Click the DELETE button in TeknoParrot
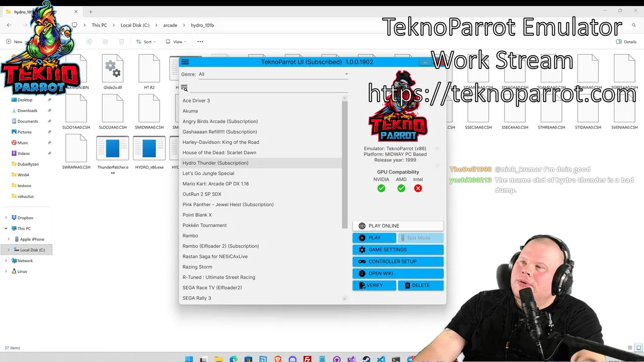 point(421,285)
